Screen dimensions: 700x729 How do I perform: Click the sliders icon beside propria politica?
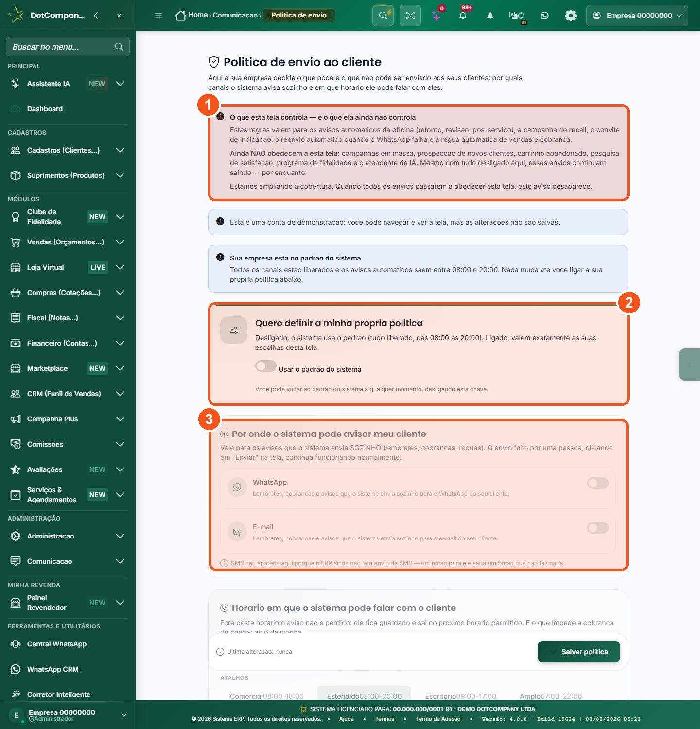coord(234,330)
